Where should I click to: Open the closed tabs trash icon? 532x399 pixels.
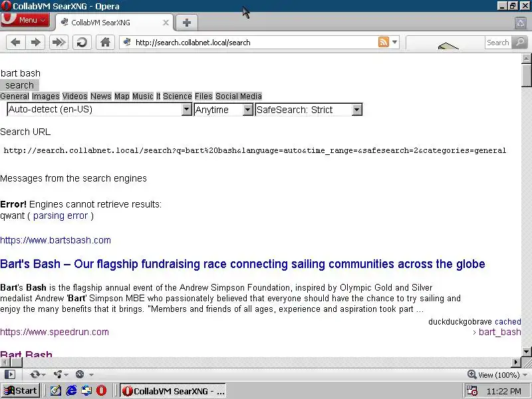pos(521,23)
